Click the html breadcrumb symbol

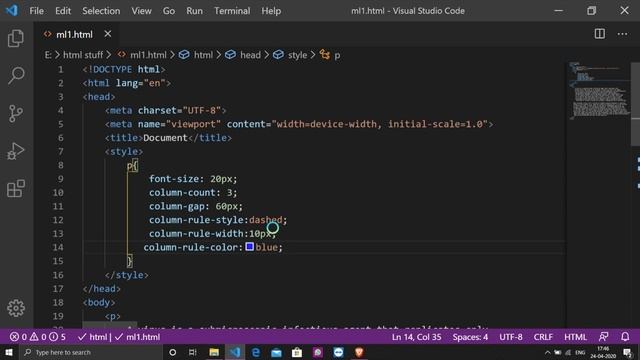[x=196, y=55]
